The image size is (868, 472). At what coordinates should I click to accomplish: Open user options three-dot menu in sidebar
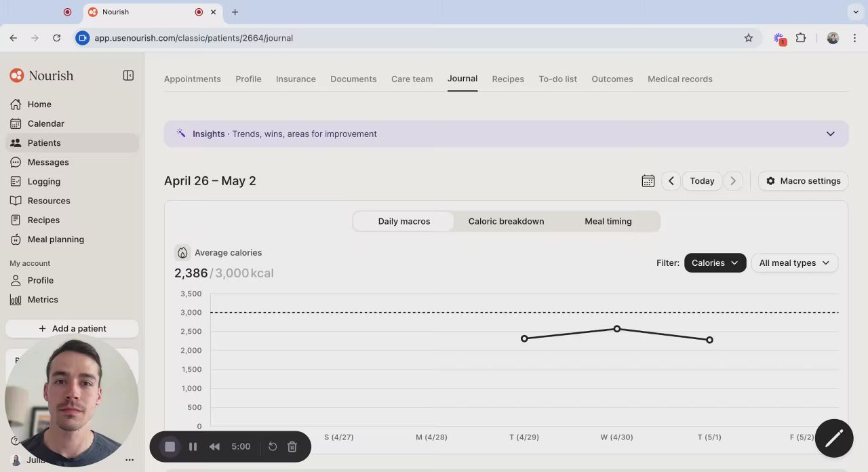click(130, 460)
